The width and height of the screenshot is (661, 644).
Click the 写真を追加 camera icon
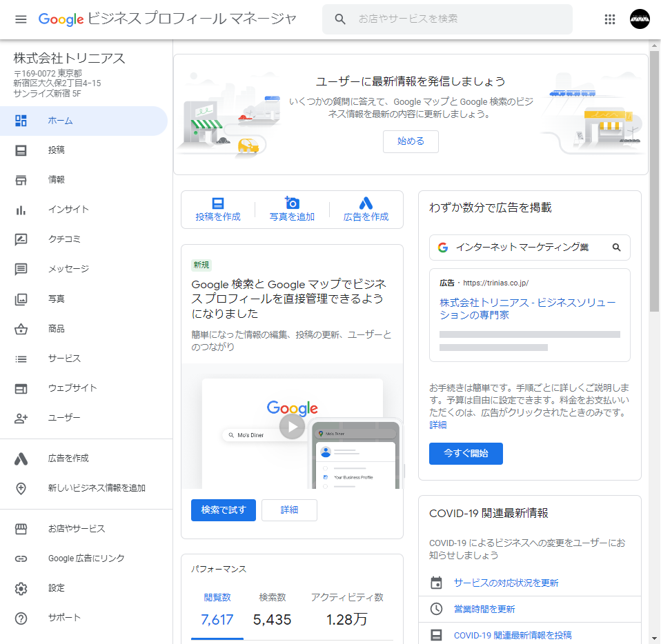point(292,203)
